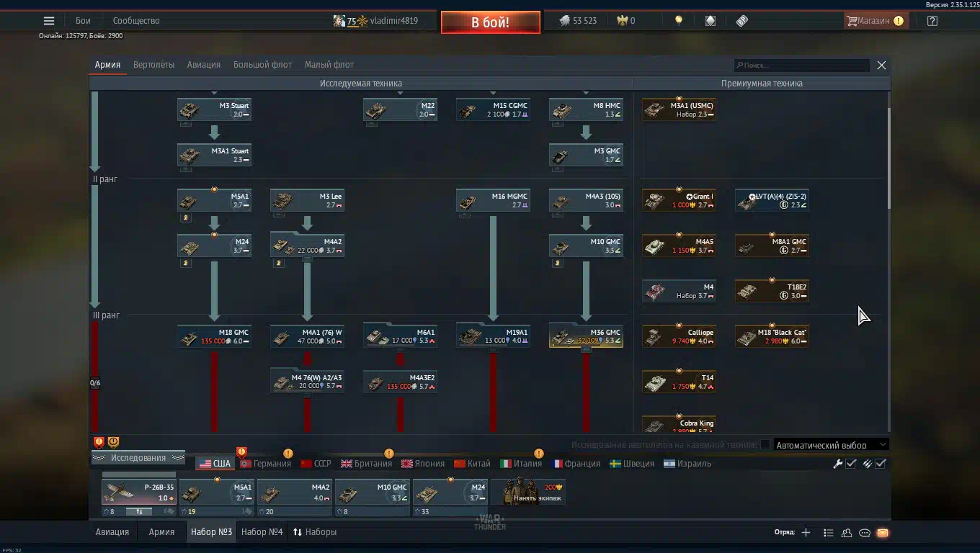Screen dimensions: 980x553
Task: Expand the M4 76(W) A2/A3 group
Action: pyautogui.click(x=307, y=382)
